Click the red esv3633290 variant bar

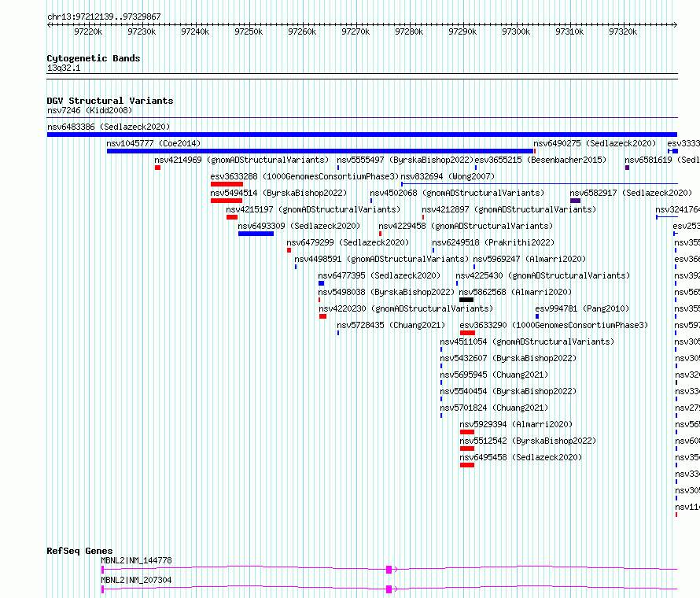467,333
